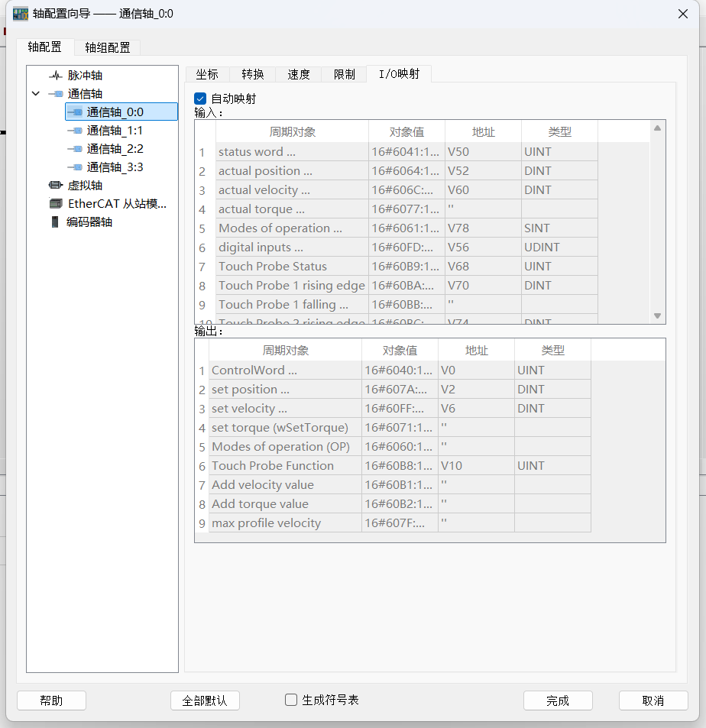Click 'set torque (wSetTorque)' cell
Image resolution: width=706 pixels, height=728 pixels.
285,427
